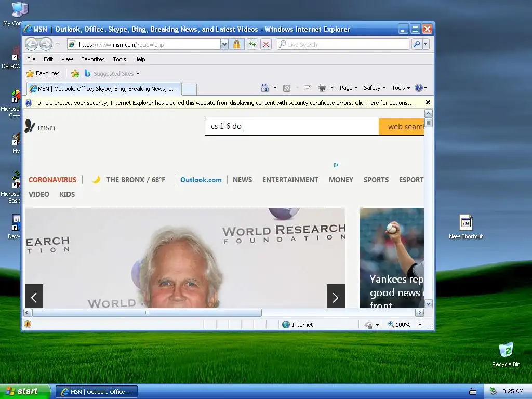Open the KIDS section link

pos(67,194)
